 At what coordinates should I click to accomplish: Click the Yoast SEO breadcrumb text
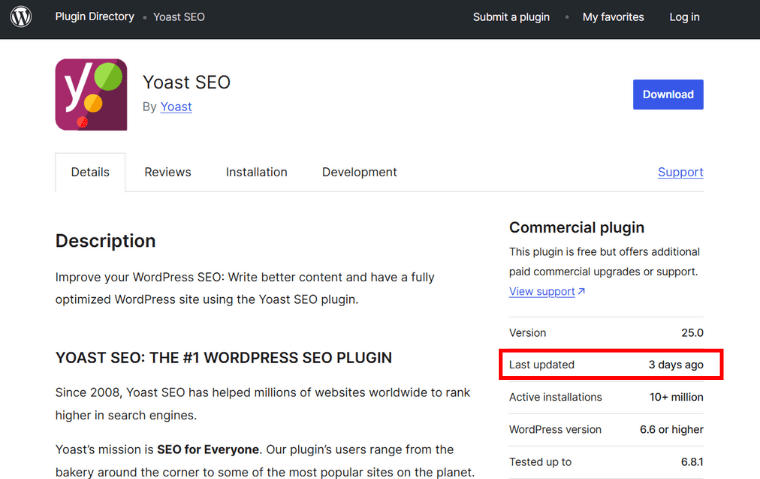coord(179,17)
